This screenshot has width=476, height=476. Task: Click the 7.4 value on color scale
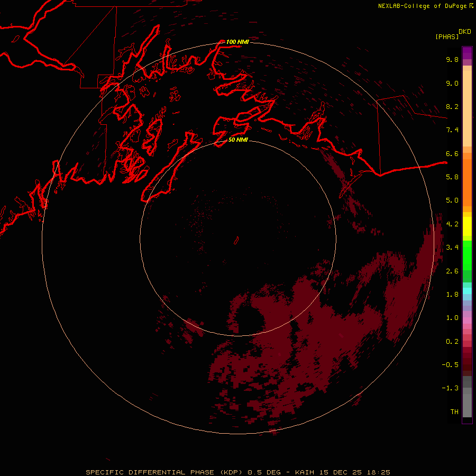[x=452, y=130]
